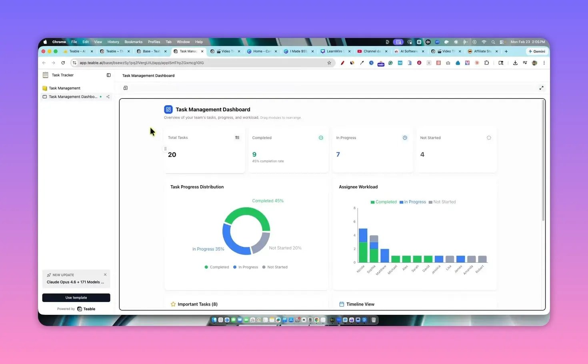Expand the dashboard to fullscreen
588x364 pixels.
pos(542,88)
